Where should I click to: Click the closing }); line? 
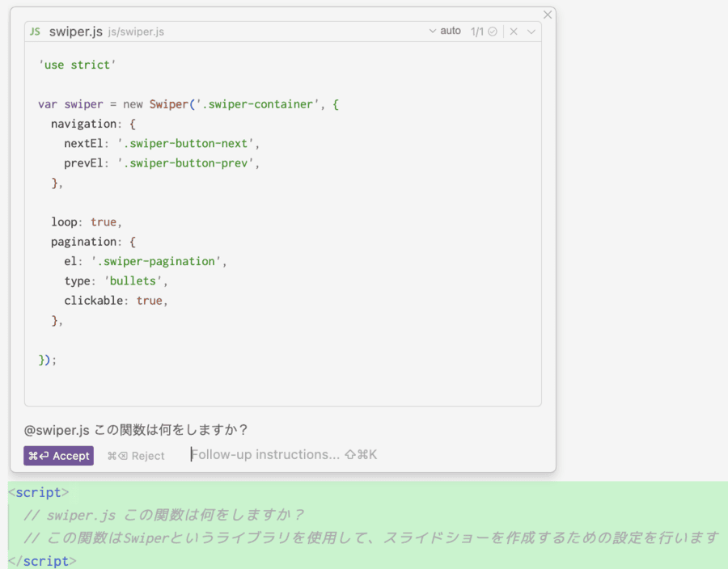pos(48,360)
